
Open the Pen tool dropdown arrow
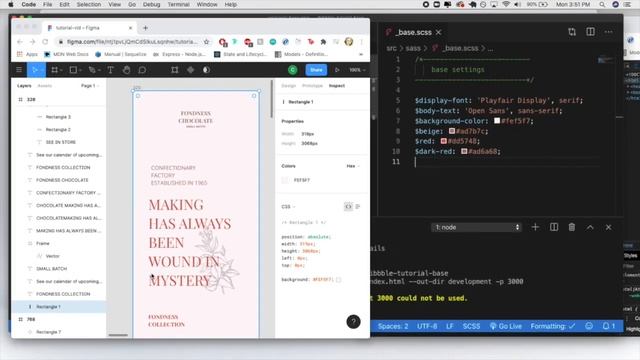[x=99, y=70]
